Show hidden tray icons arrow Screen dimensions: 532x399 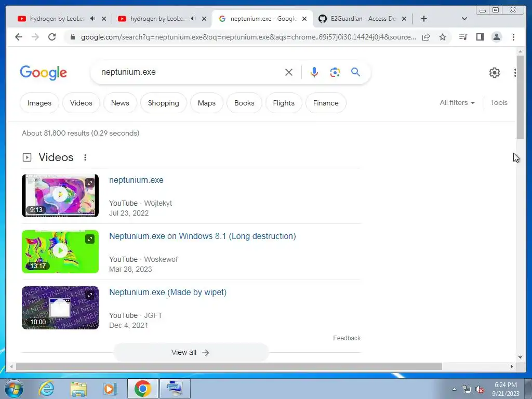(x=454, y=390)
